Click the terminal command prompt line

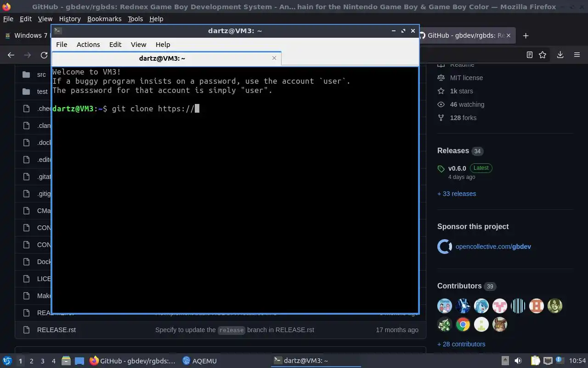click(x=126, y=109)
